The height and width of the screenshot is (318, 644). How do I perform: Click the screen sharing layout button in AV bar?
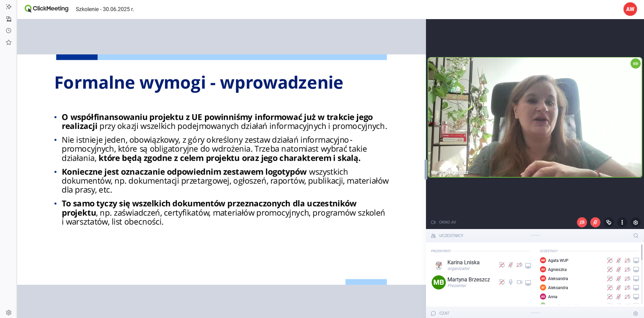coord(609,222)
